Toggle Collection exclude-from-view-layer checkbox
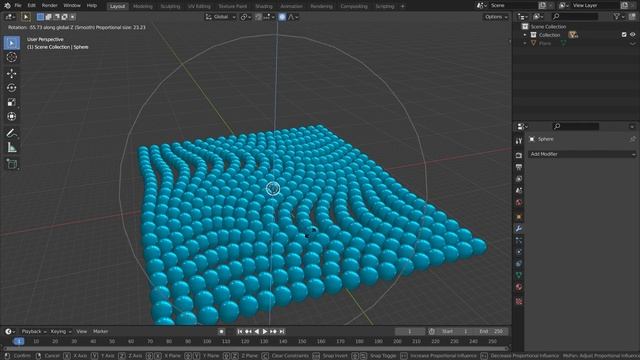 pyautogui.click(x=624, y=35)
